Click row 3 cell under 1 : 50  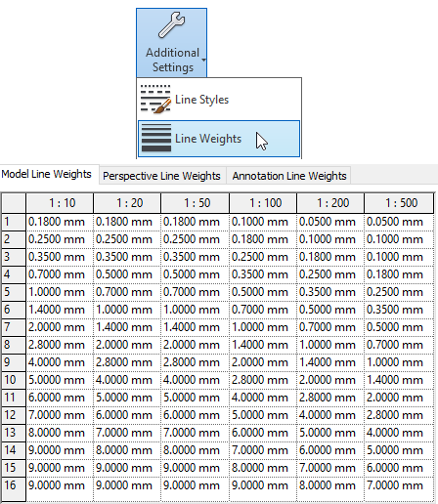tap(195, 257)
